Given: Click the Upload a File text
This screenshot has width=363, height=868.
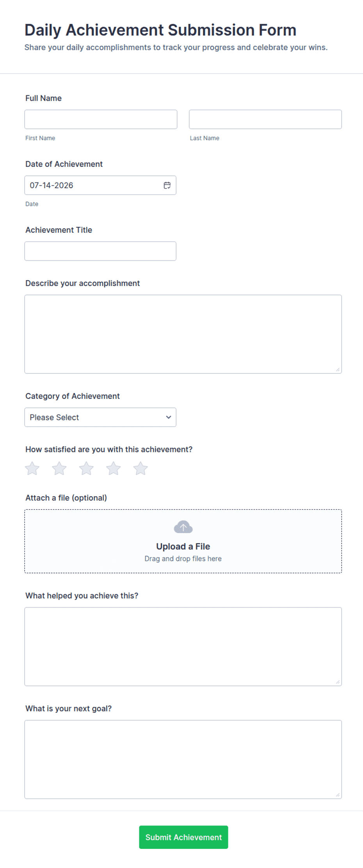Looking at the screenshot, I should pyautogui.click(x=183, y=547).
